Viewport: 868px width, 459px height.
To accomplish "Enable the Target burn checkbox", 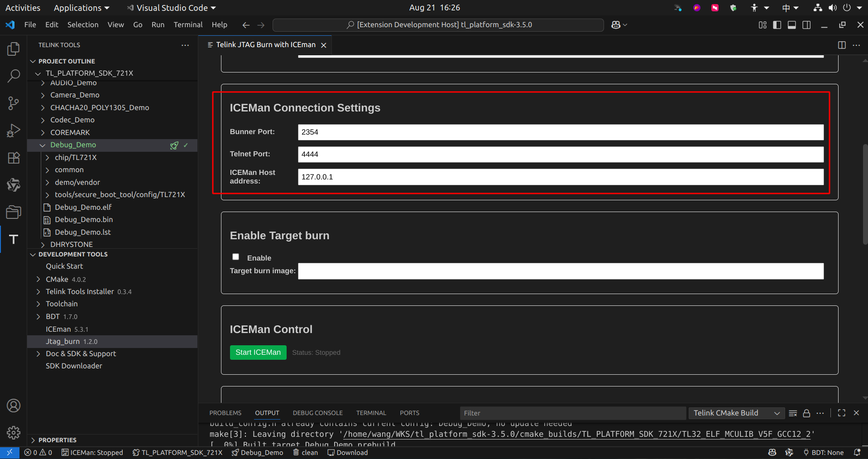I will 235,256.
